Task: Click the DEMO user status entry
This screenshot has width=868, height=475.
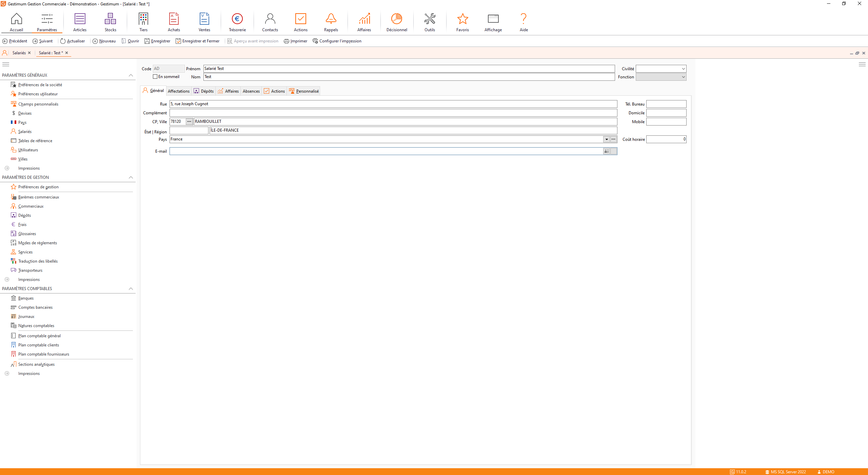Action: pos(826,472)
